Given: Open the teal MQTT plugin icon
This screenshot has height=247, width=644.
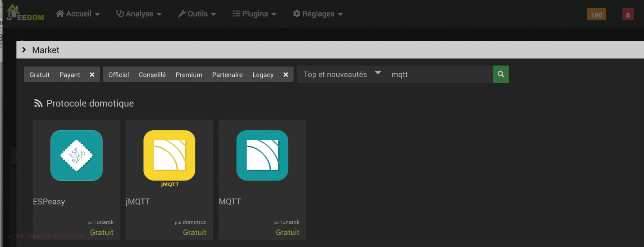Looking at the screenshot, I should coord(262,155).
